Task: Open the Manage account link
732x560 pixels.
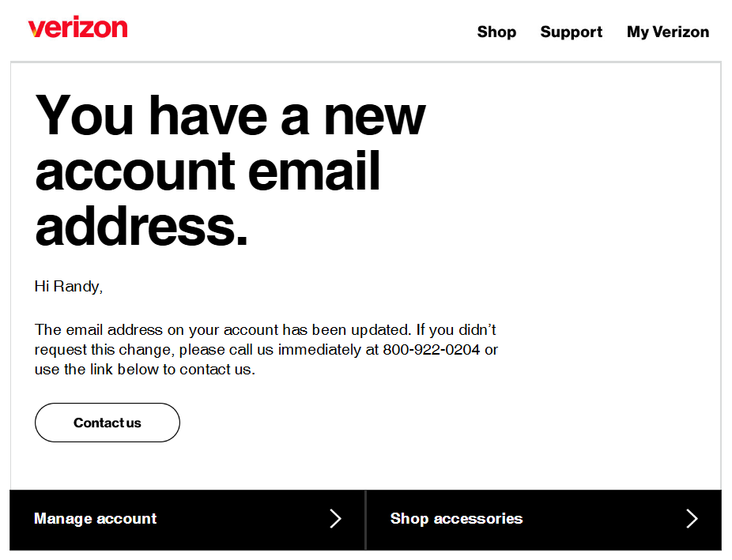Action: (x=96, y=519)
